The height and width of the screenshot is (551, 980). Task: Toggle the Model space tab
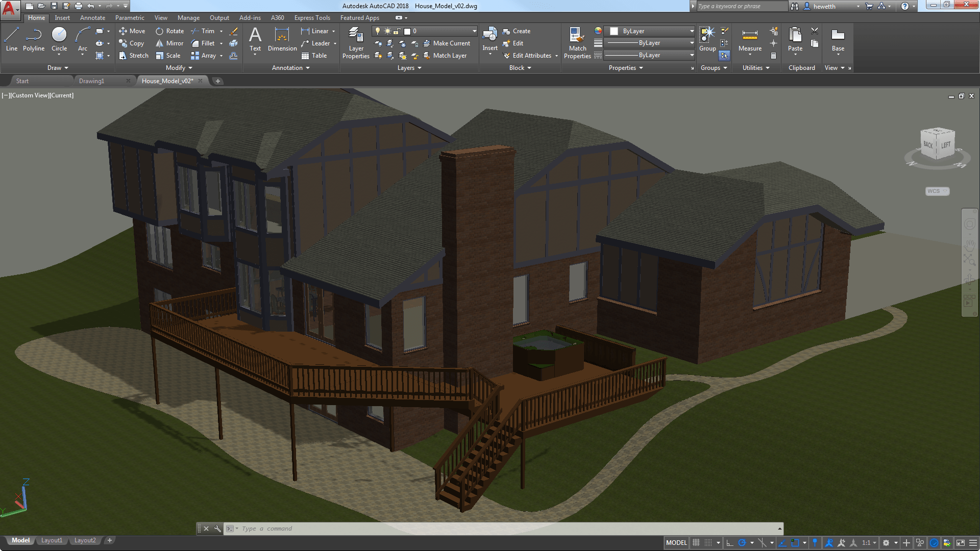tap(20, 540)
